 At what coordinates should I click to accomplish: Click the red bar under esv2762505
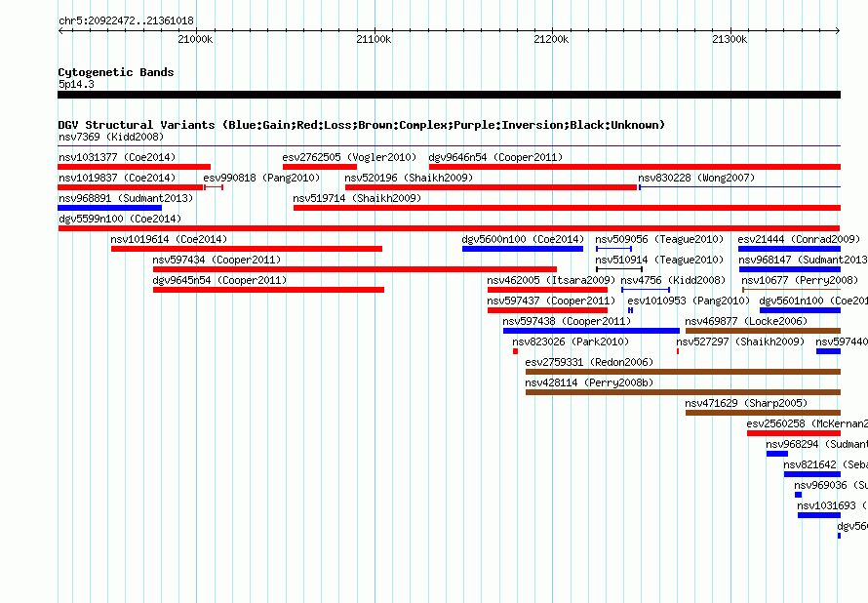click(320, 167)
